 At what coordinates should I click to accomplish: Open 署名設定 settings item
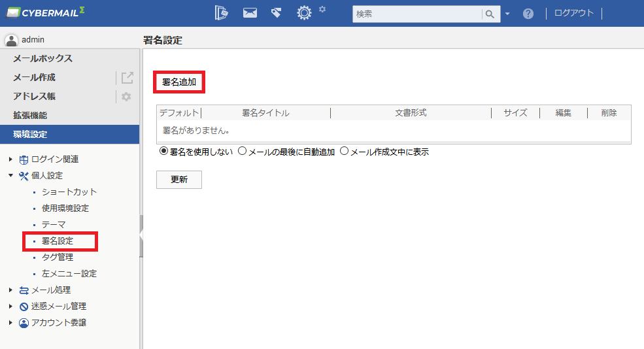coord(58,241)
